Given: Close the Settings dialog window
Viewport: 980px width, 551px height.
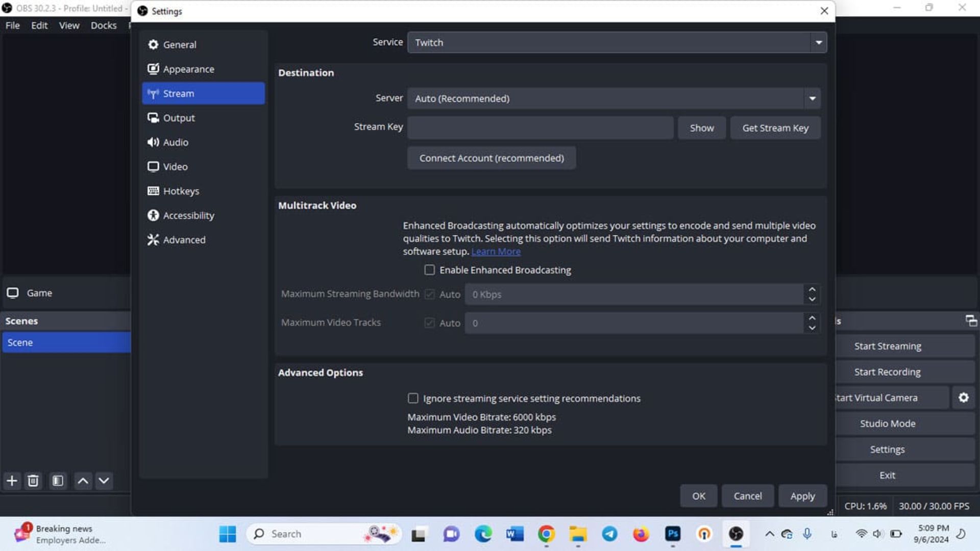Looking at the screenshot, I should coord(824,11).
